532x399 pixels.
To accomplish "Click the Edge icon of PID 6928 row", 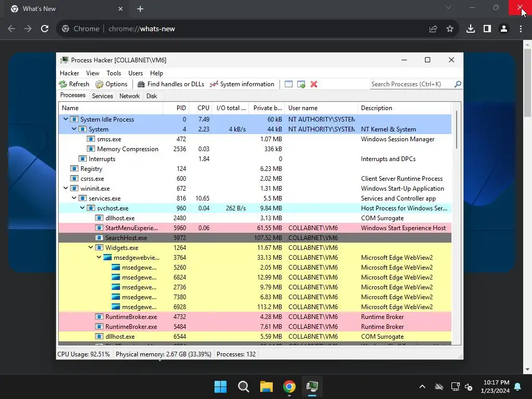I will pyautogui.click(x=116, y=307).
